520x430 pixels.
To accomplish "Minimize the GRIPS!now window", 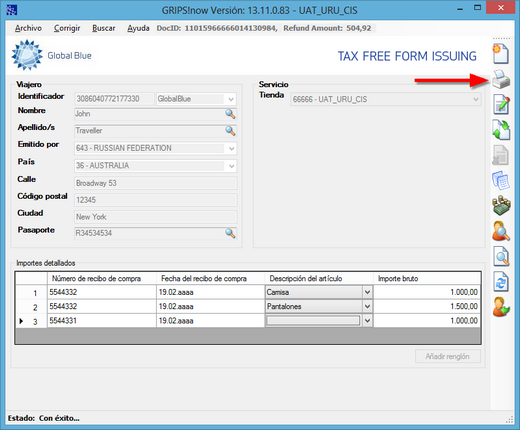I will coord(461,9).
